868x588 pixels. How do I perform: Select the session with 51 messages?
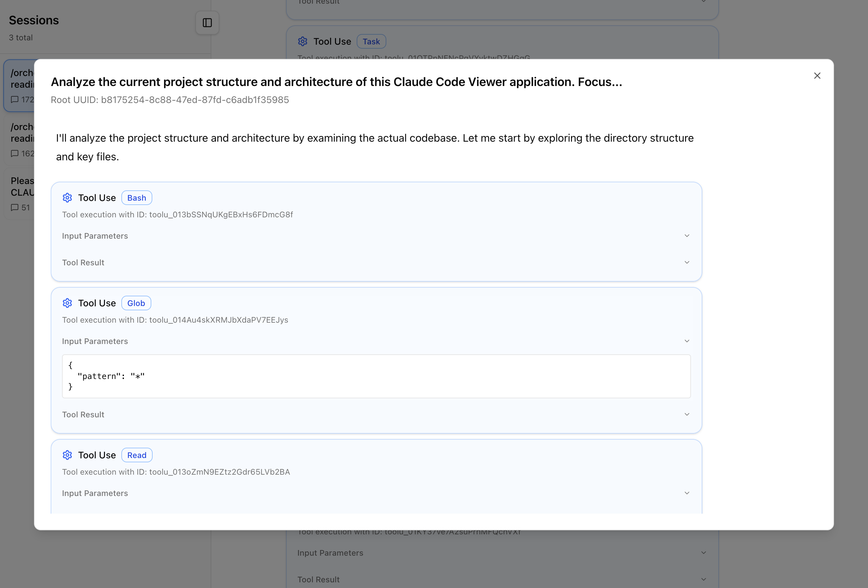pos(21,194)
